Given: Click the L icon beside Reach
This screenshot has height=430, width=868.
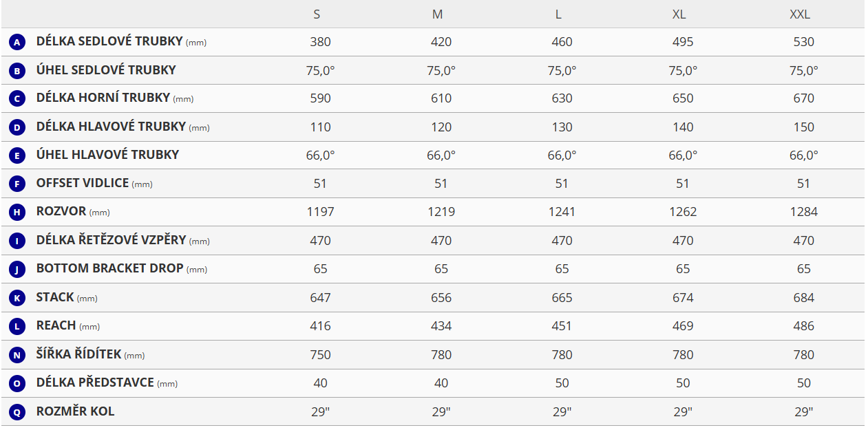Looking at the screenshot, I should tap(17, 326).
